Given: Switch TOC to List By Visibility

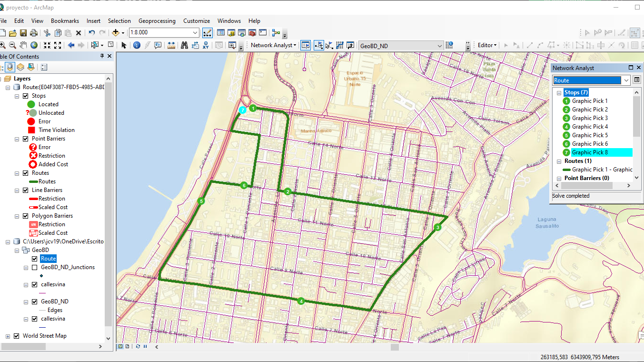Looking at the screenshot, I should [x=31, y=67].
